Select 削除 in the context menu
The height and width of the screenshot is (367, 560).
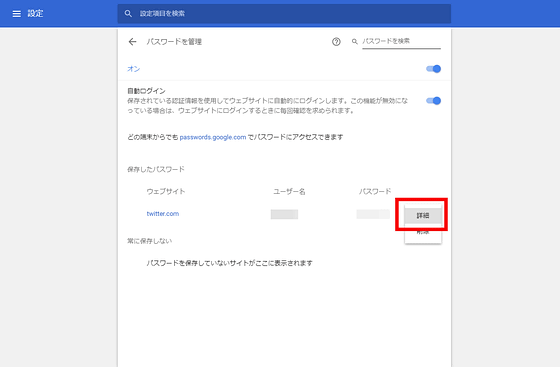(423, 233)
